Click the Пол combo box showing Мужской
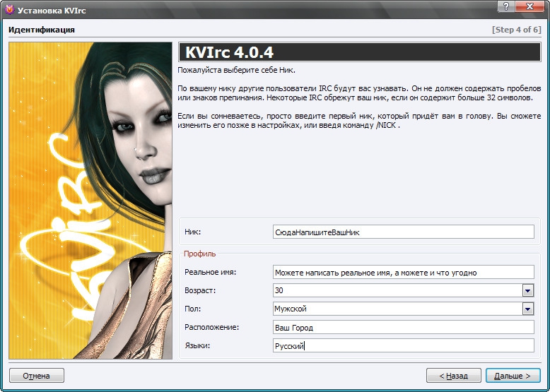 point(404,309)
